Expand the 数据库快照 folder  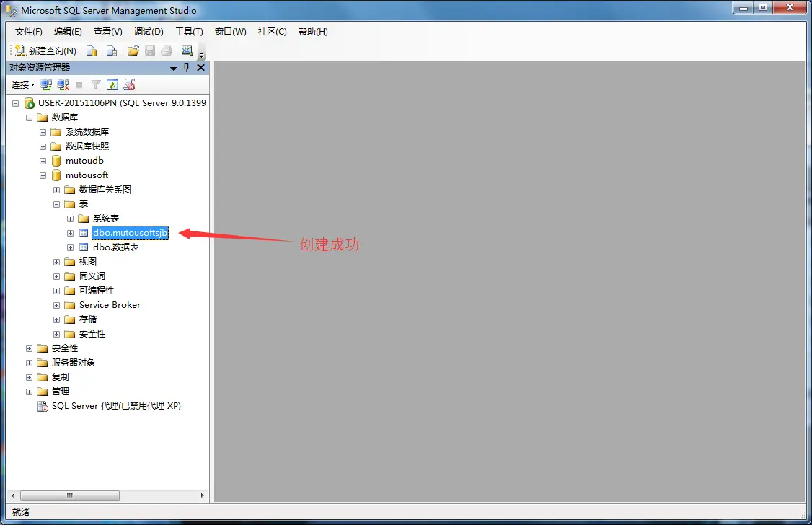[x=43, y=147]
